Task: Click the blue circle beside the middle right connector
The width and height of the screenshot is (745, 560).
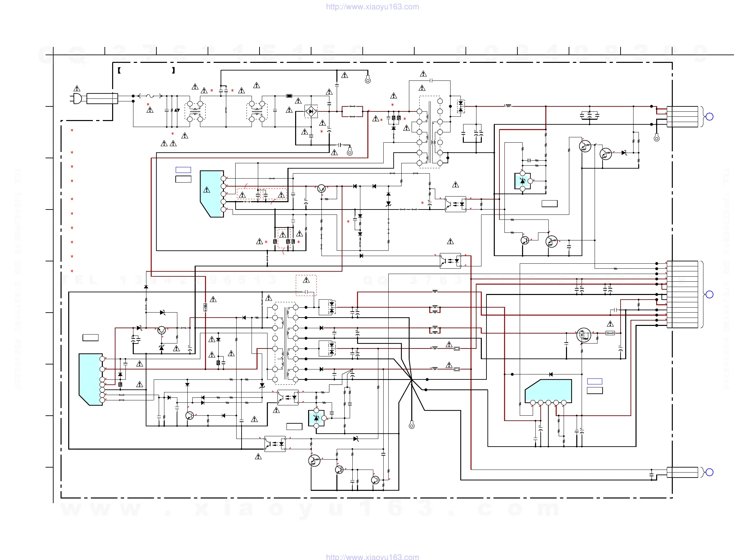Action: pyautogui.click(x=710, y=295)
